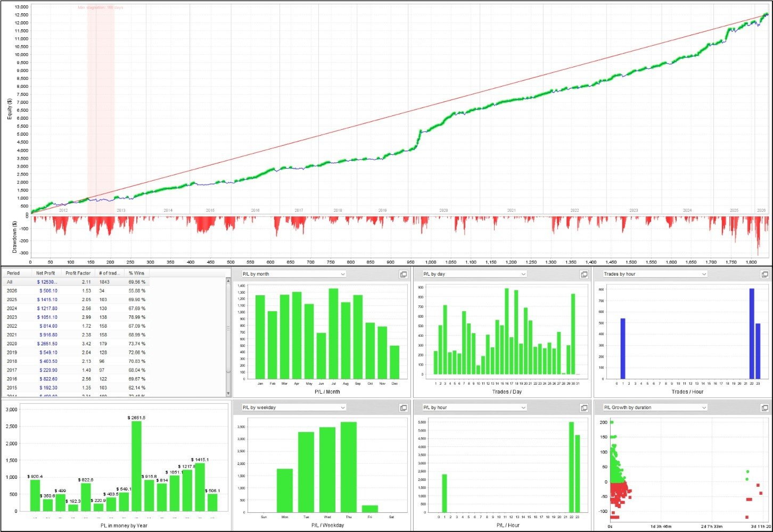Open the P/L by day dropdown

(x=474, y=274)
